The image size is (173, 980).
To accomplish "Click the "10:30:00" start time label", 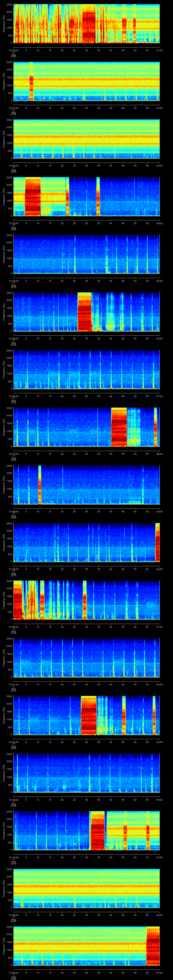I will [x=13, y=50].
